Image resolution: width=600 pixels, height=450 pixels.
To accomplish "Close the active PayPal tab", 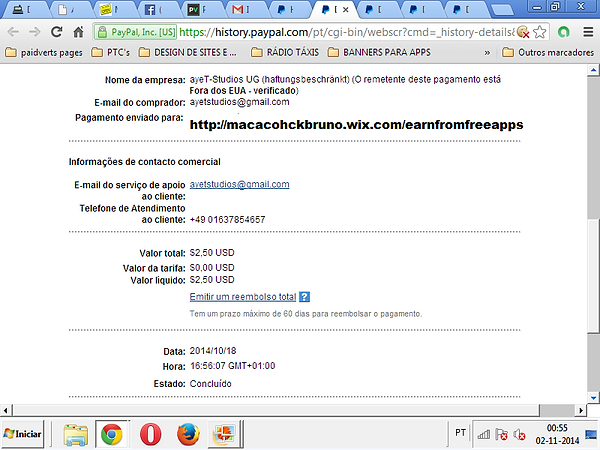I will point(346,10).
